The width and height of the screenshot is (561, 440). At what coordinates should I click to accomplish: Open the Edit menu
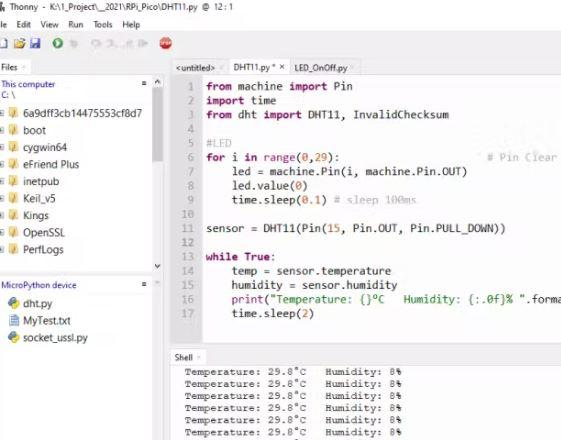coord(24,25)
